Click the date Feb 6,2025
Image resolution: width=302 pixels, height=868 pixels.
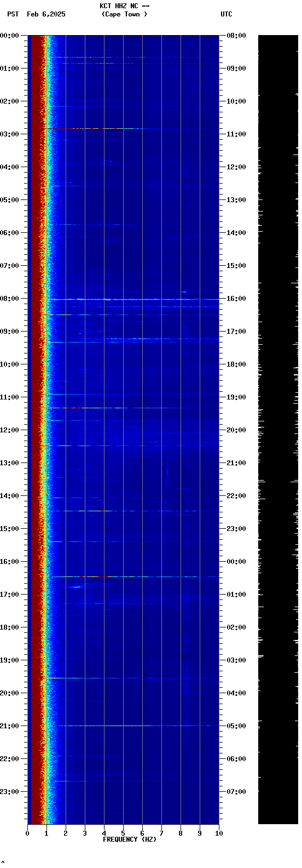(x=46, y=14)
